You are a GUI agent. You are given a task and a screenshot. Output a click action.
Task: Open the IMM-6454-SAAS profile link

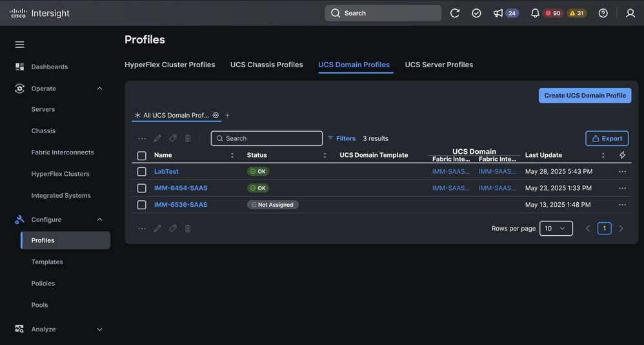tap(181, 188)
